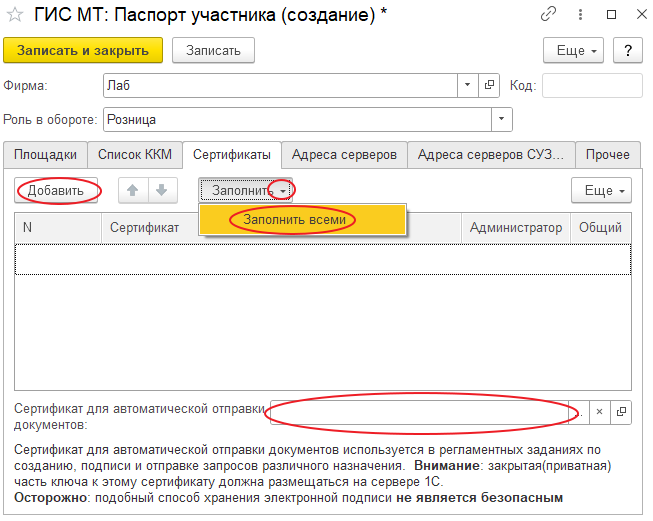Open the Фирма field's open-form icon
Screen dimensions: 653x521
489,86
